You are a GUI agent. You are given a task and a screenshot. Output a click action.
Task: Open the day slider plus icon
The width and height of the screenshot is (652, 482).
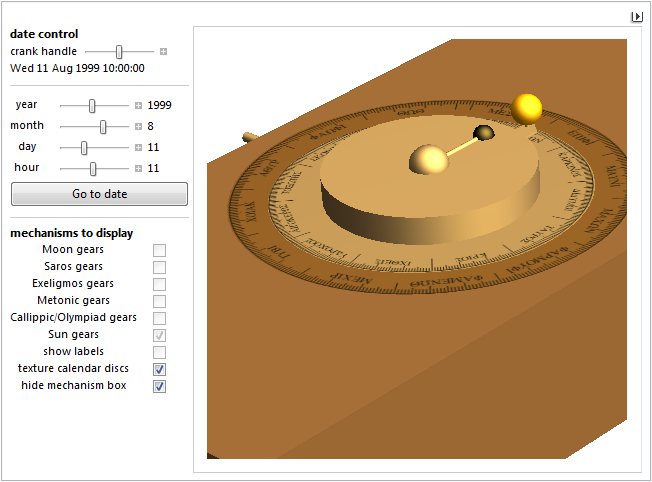pyautogui.click(x=139, y=147)
